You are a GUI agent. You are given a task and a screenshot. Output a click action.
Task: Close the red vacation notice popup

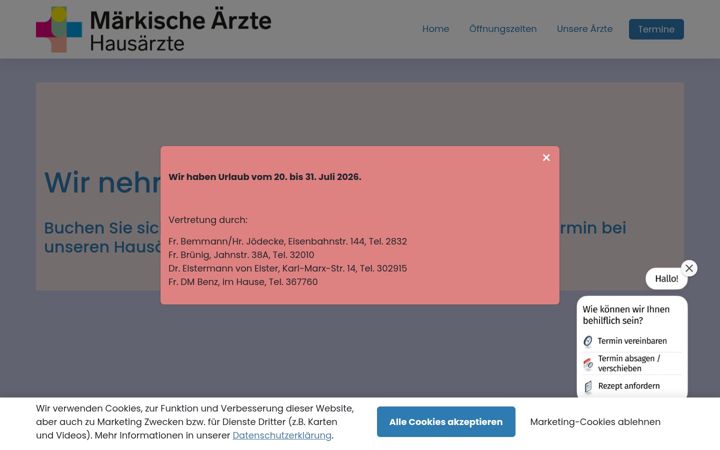(x=546, y=158)
